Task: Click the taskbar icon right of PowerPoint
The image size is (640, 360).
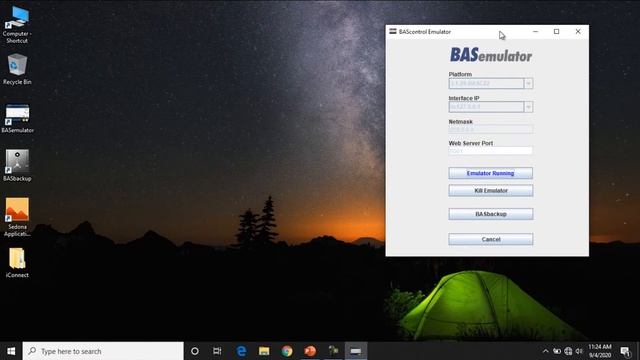Action: 333,351
